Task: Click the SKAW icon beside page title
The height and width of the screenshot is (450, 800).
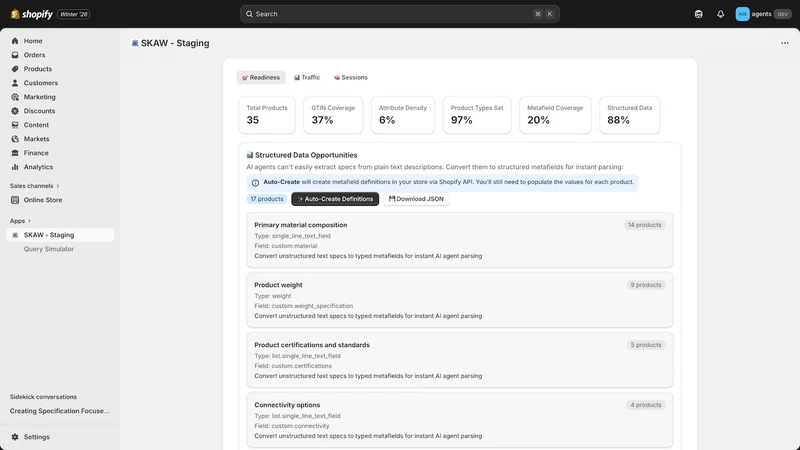Action: [x=135, y=43]
